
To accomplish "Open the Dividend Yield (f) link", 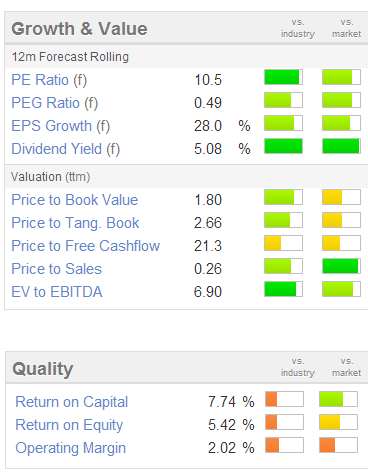I will click(x=66, y=149).
